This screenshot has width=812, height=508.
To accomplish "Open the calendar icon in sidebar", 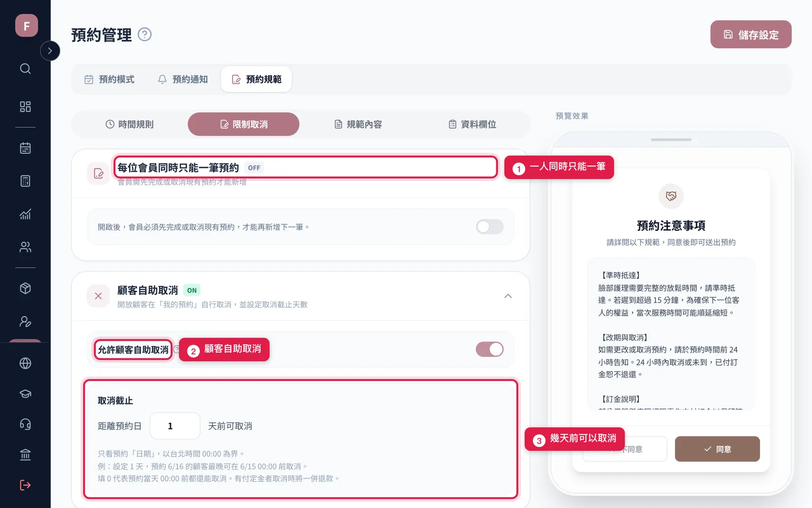I will pos(25,148).
